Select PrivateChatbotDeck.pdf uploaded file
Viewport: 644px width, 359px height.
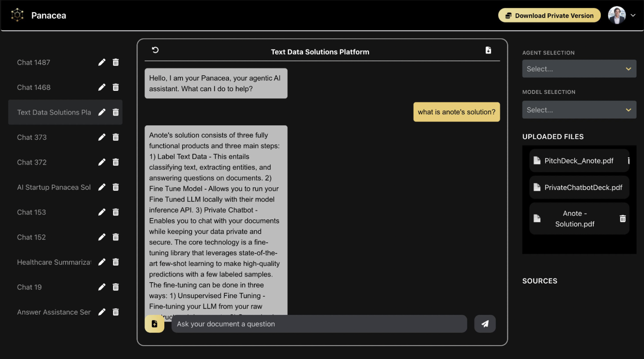[x=579, y=187]
